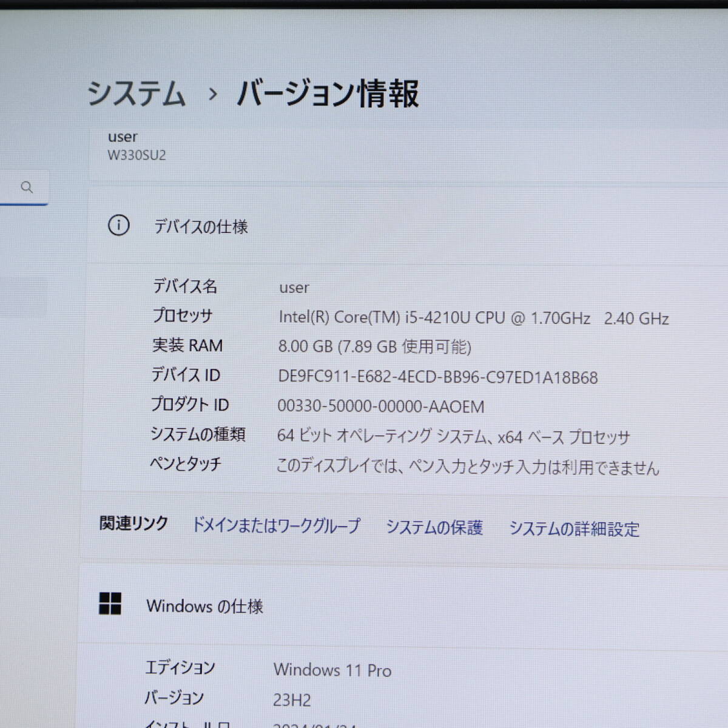
Task: Select ペンとタッチ value text
Action: 467,467
